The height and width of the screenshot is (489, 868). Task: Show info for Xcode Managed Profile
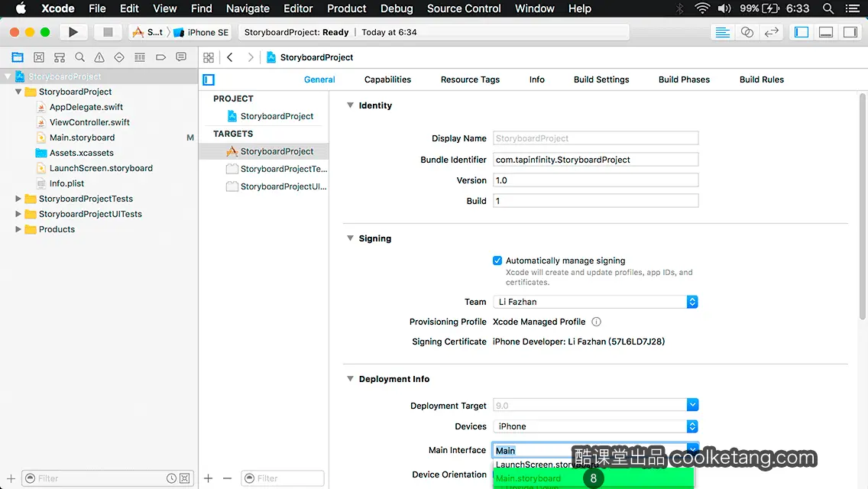tap(596, 322)
